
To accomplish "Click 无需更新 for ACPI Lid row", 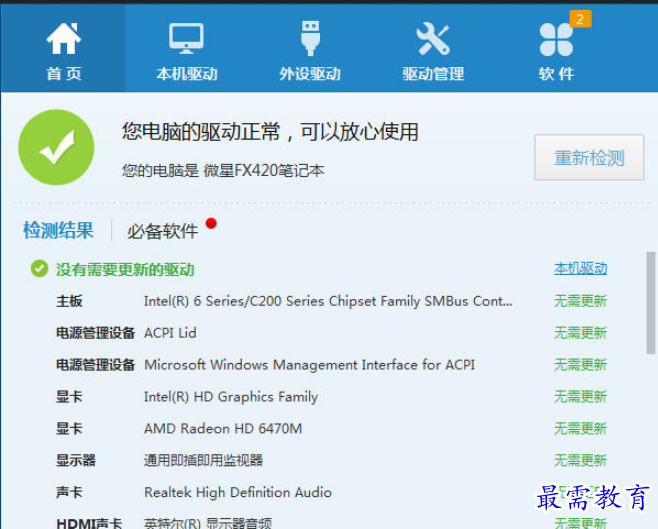I will 580,333.
